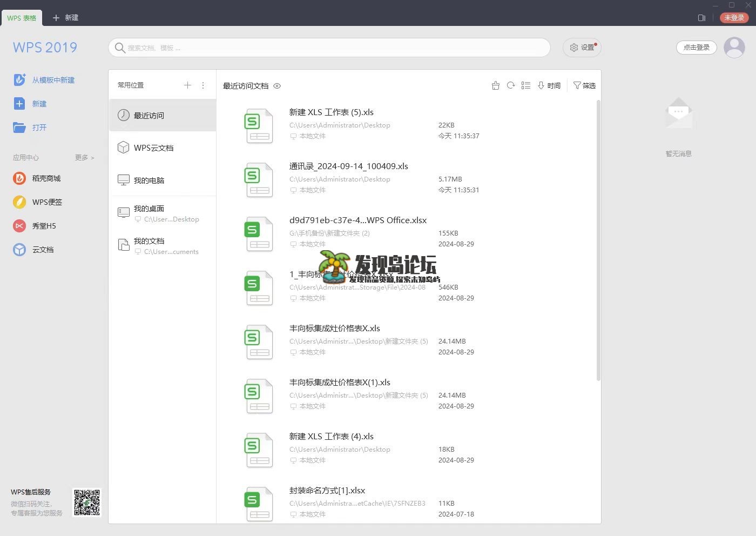Click the 新建 tab with plus
The height and width of the screenshot is (536, 756).
tap(65, 18)
